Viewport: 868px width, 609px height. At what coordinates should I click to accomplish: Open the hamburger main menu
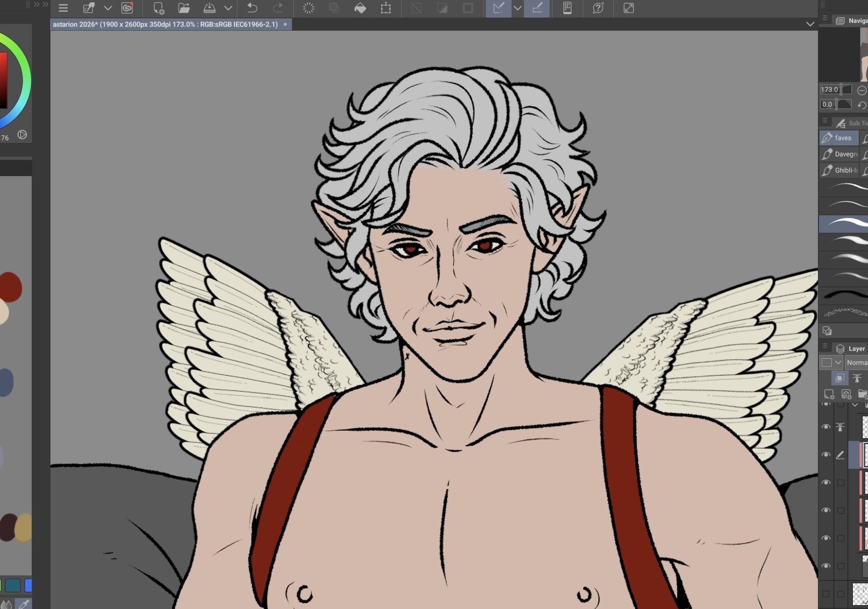[x=63, y=8]
